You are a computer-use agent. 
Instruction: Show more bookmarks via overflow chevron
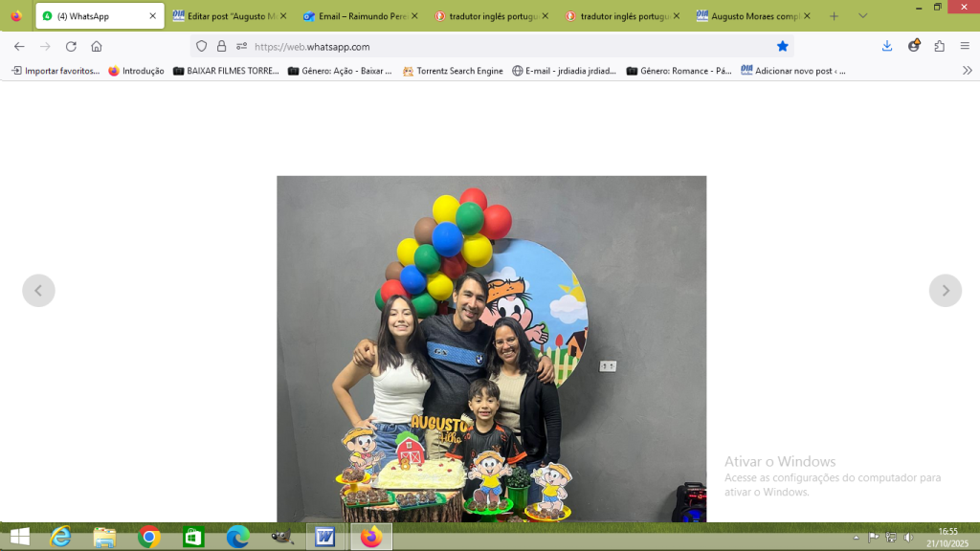tap(966, 71)
